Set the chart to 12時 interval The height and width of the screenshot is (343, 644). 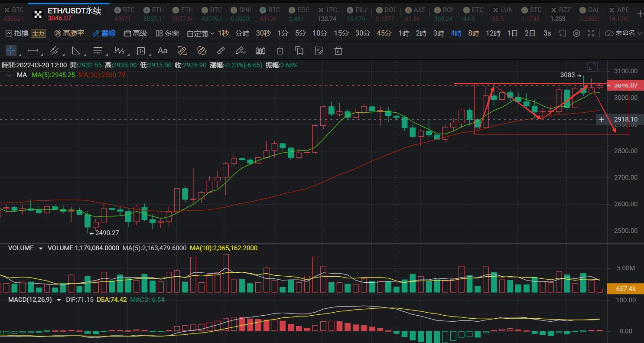pyautogui.click(x=493, y=33)
